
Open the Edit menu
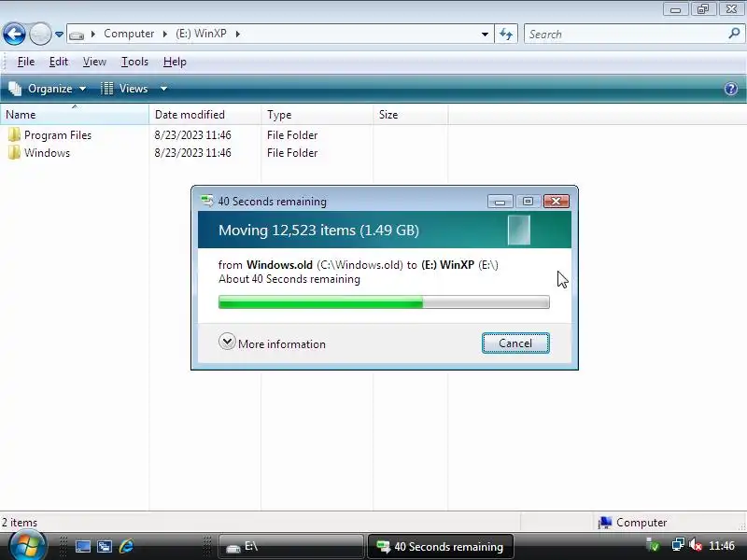pyautogui.click(x=59, y=62)
